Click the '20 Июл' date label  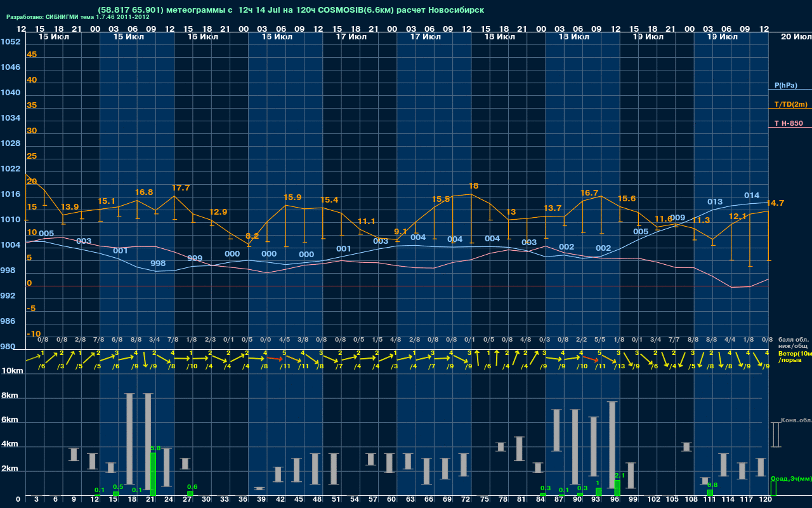tap(796, 37)
